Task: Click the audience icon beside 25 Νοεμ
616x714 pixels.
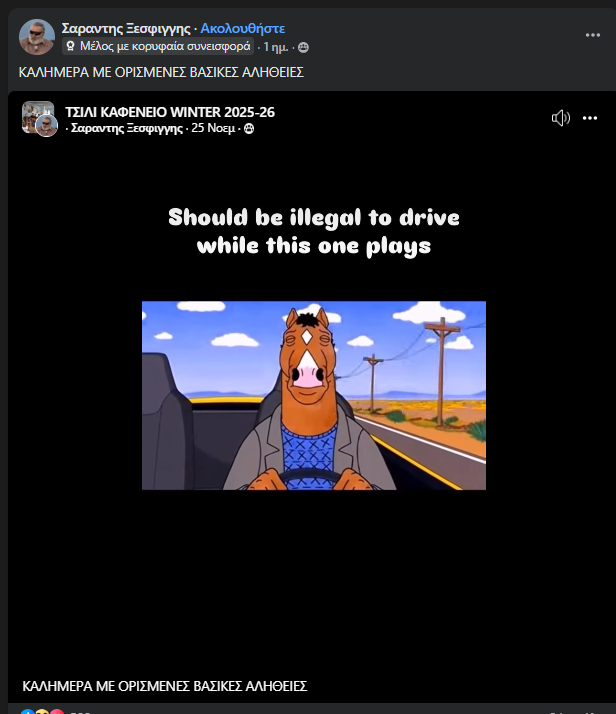Action: pos(249,129)
